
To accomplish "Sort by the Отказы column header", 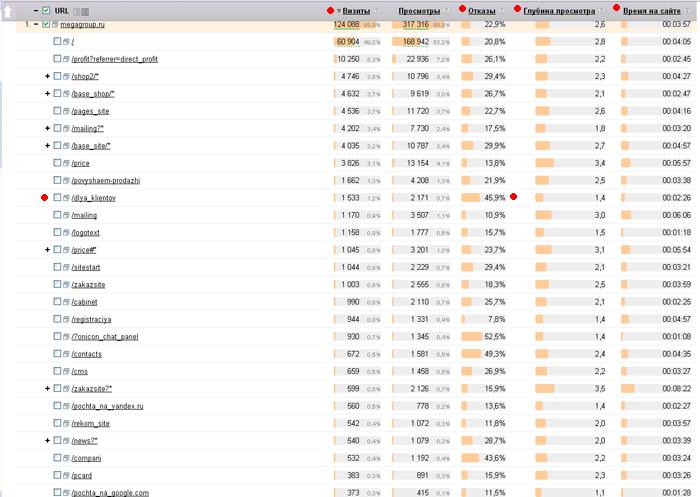I will click(x=482, y=11).
